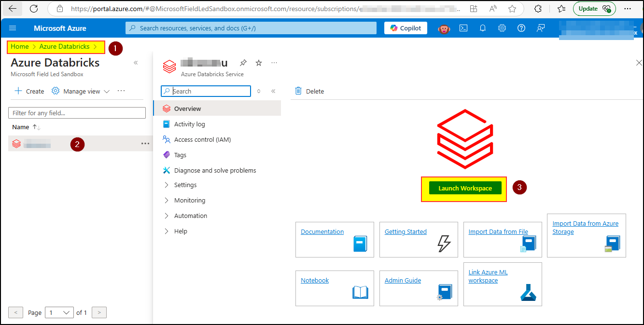Screen dimensions: 644x325
Task: Open the Admin Guide link
Action: (x=403, y=280)
